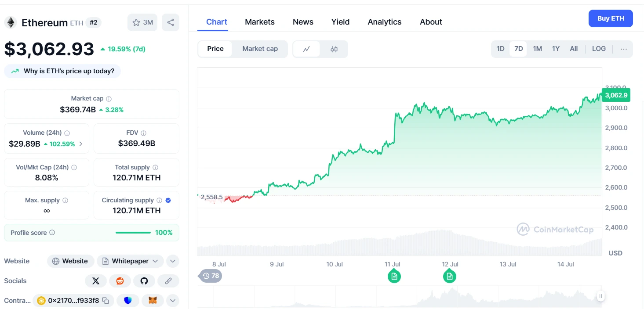Open the Yield tab

(x=340, y=22)
